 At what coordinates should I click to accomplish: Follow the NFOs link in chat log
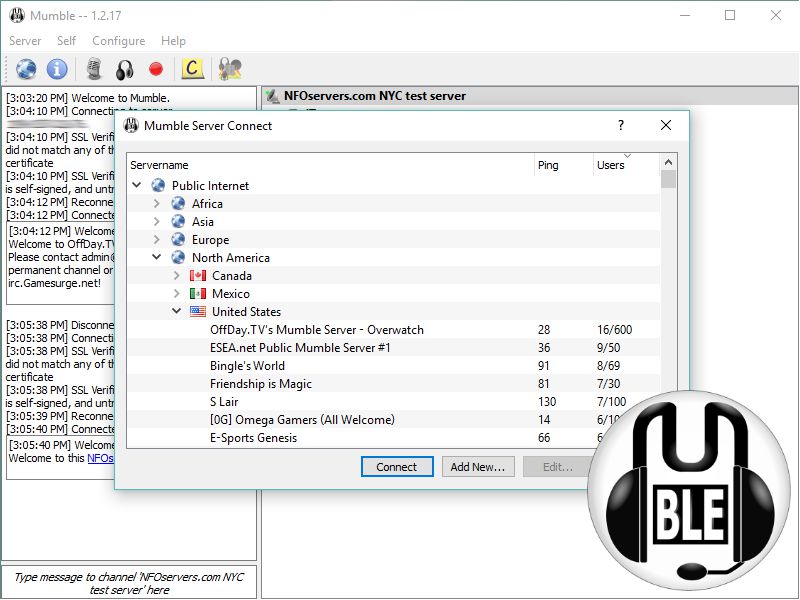[101, 458]
